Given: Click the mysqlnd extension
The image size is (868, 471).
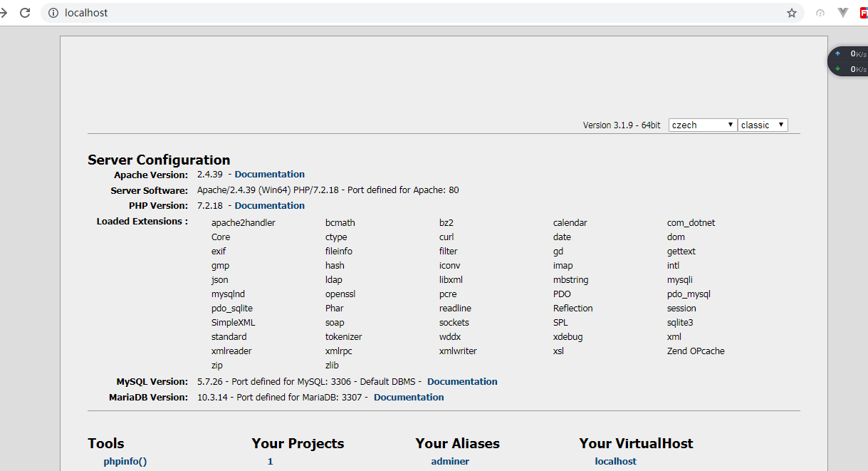Looking at the screenshot, I should (228, 294).
